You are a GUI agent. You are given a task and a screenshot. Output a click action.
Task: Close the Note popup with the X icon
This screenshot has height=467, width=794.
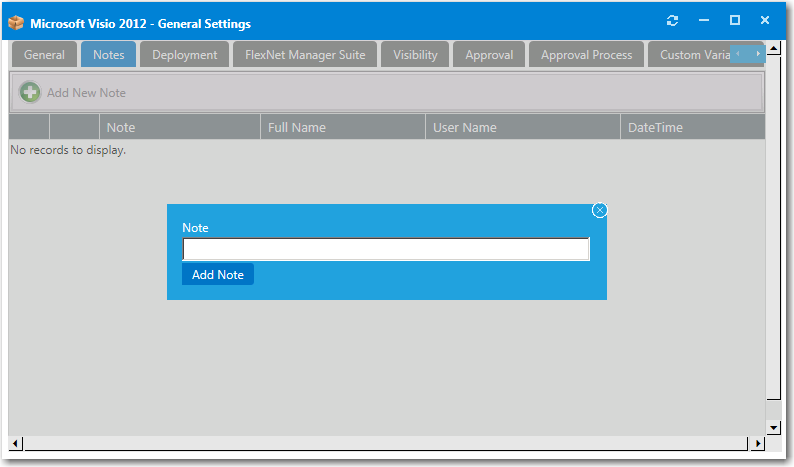coord(599,210)
